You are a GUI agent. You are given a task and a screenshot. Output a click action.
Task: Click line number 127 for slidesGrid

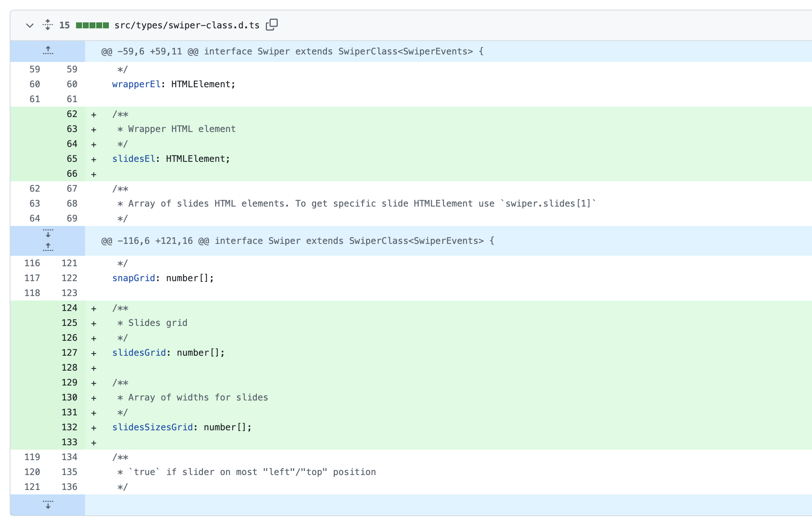point(70,353)
